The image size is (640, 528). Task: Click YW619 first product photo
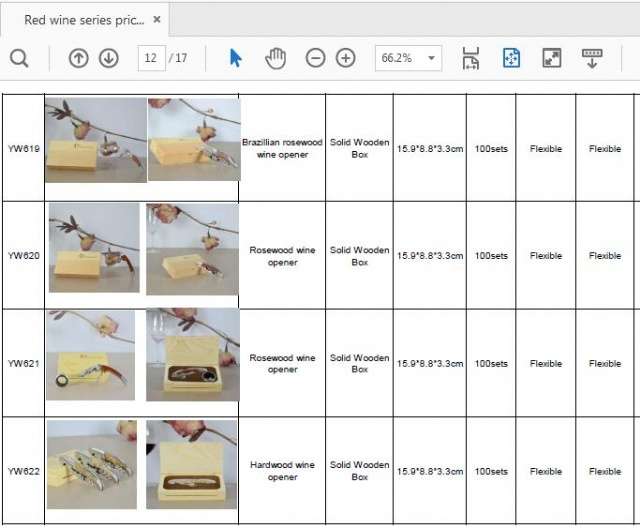coord(96,140)
